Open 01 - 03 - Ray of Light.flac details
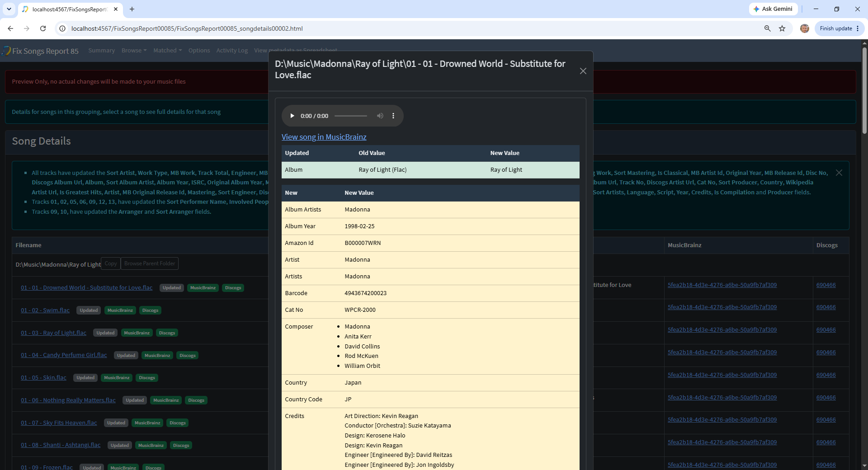Screen dimensions: 868x470 point(53,333)
